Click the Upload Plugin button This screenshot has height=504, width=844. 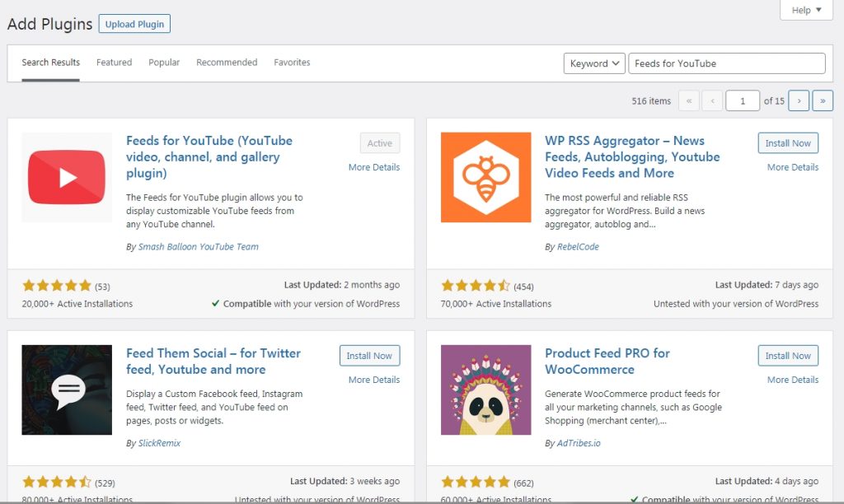tap(134, 24)
